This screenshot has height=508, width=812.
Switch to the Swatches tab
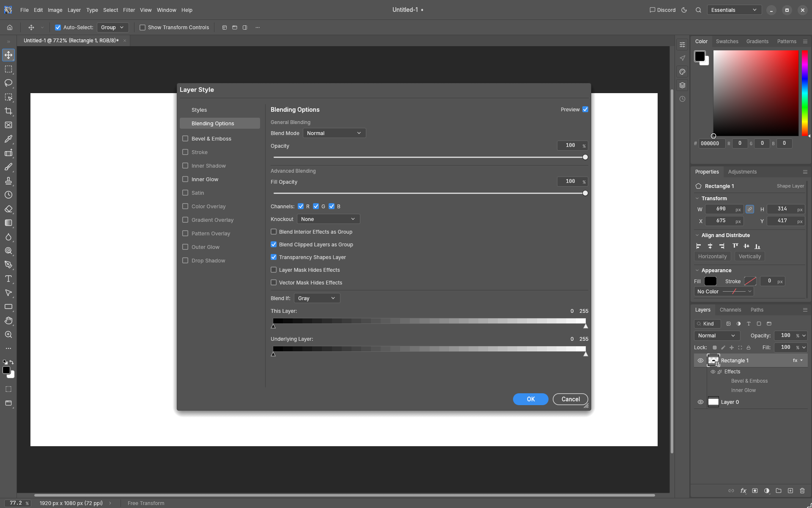(x=727, y=41)
